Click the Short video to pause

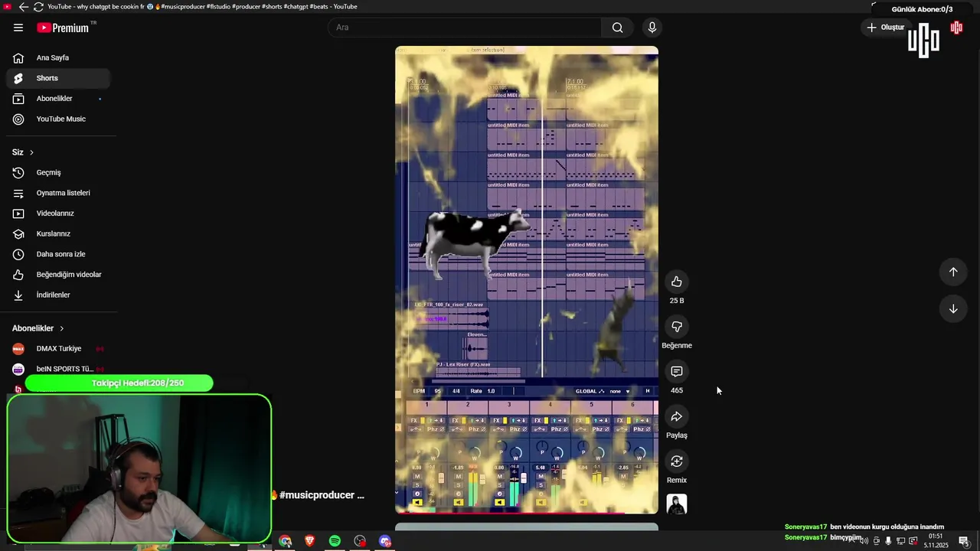(527, 279)
